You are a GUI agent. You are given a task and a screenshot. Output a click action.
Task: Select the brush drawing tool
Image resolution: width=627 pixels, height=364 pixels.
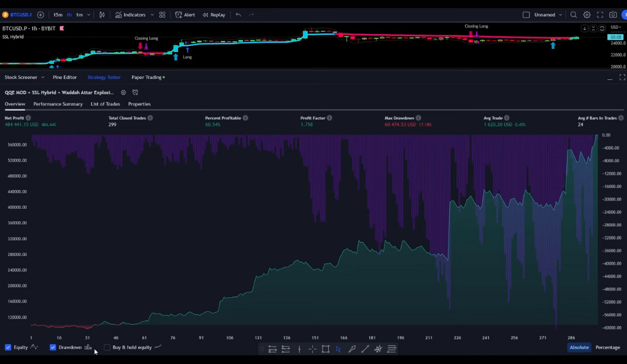pyautogui.click(x=352, y=349)
